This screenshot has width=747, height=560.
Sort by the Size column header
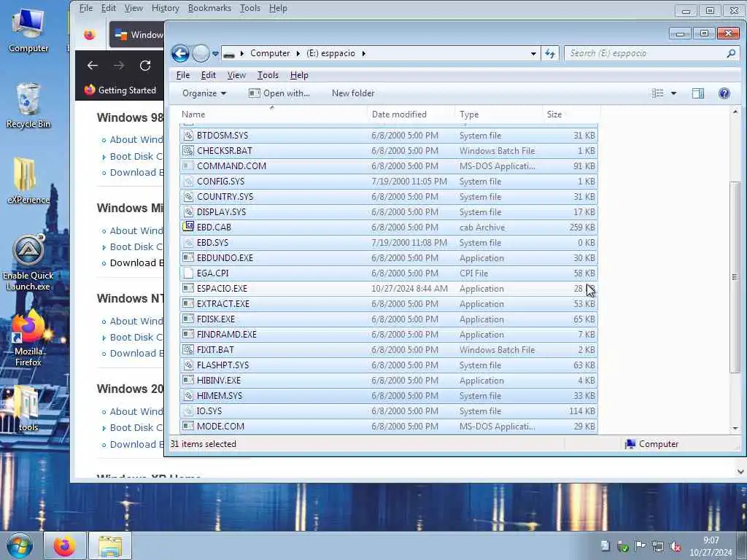(571, 114)
